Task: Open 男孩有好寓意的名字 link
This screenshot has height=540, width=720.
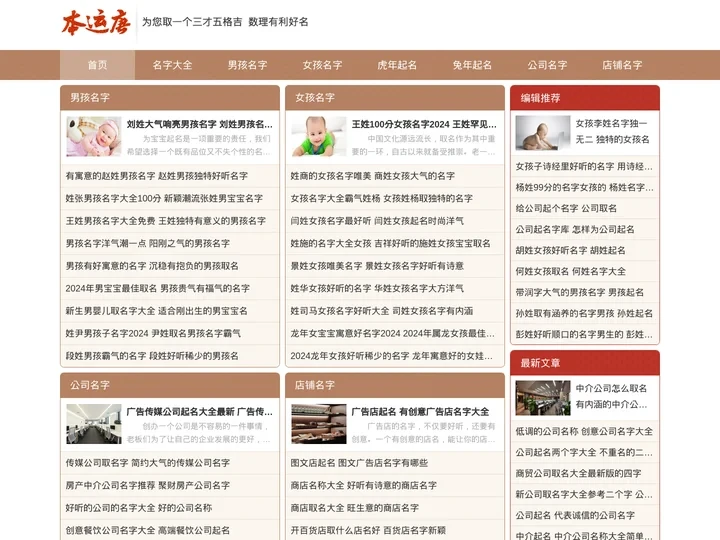Action: click(x=152, y=266)
